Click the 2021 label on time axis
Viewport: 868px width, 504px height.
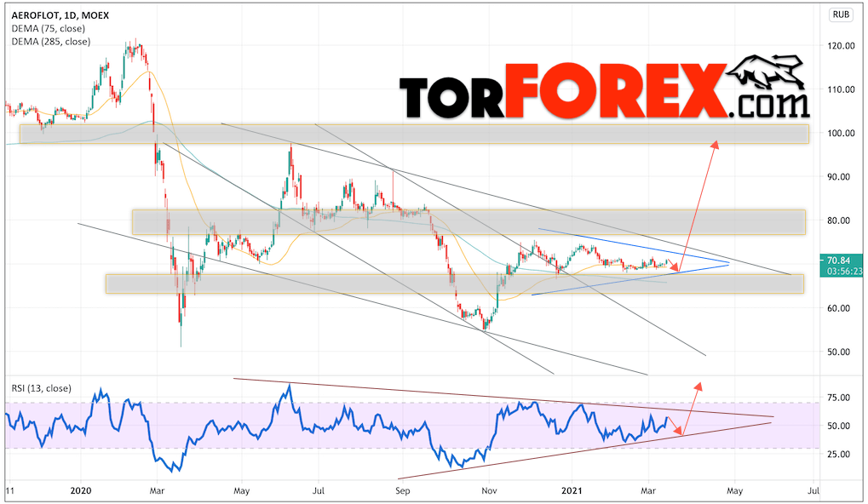point(572,490)
